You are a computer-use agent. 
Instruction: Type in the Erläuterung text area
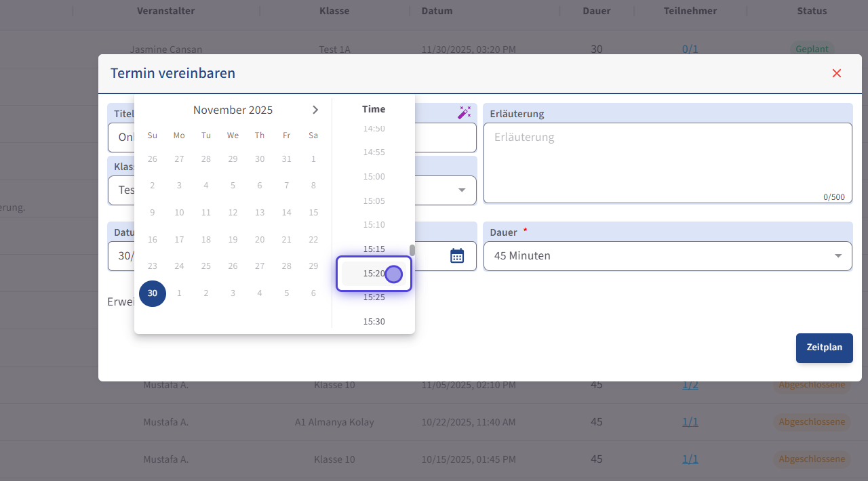667,163
